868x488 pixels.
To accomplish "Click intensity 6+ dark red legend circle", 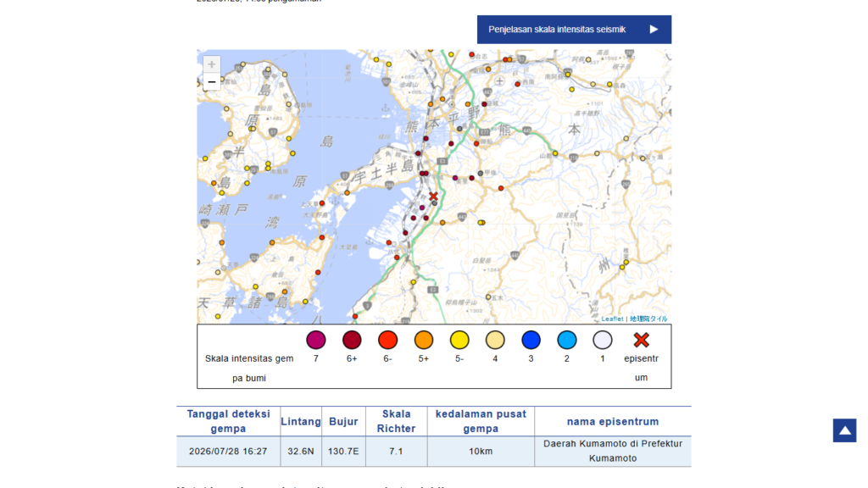I will pyautogui.click(x=352, y=340).
